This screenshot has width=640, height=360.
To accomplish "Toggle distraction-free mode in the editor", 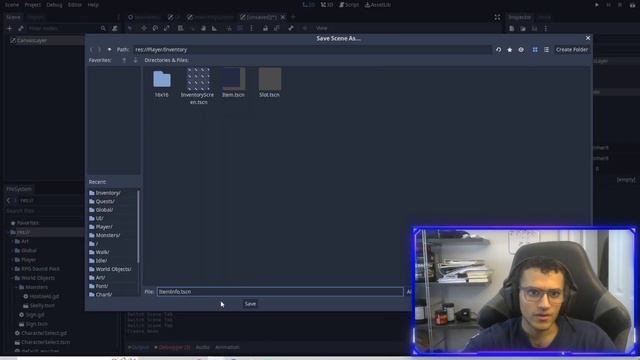I will [497, 17].
